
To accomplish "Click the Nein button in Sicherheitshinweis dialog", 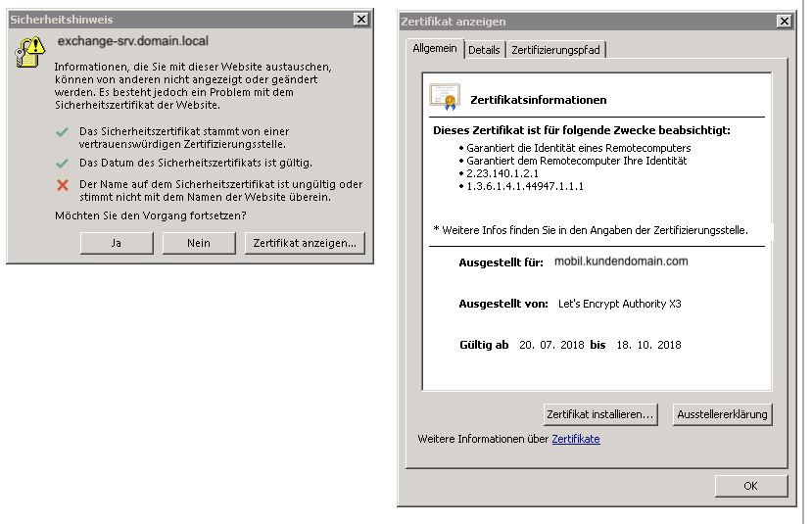I will click(199, 243).
